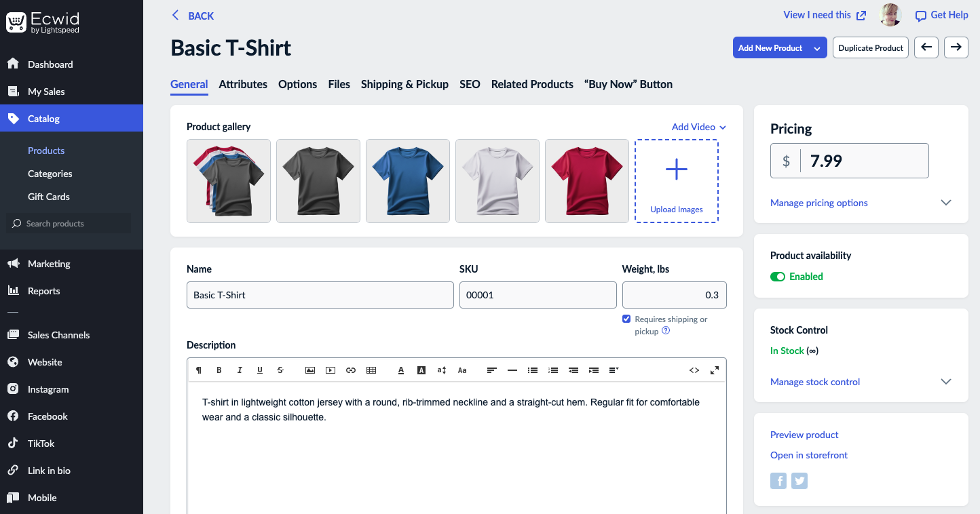Disable product availability toggle

coord(778,277)
